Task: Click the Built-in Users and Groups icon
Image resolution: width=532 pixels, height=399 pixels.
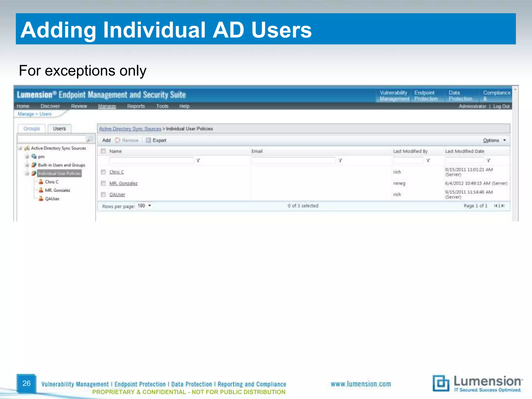Action: 34,165
